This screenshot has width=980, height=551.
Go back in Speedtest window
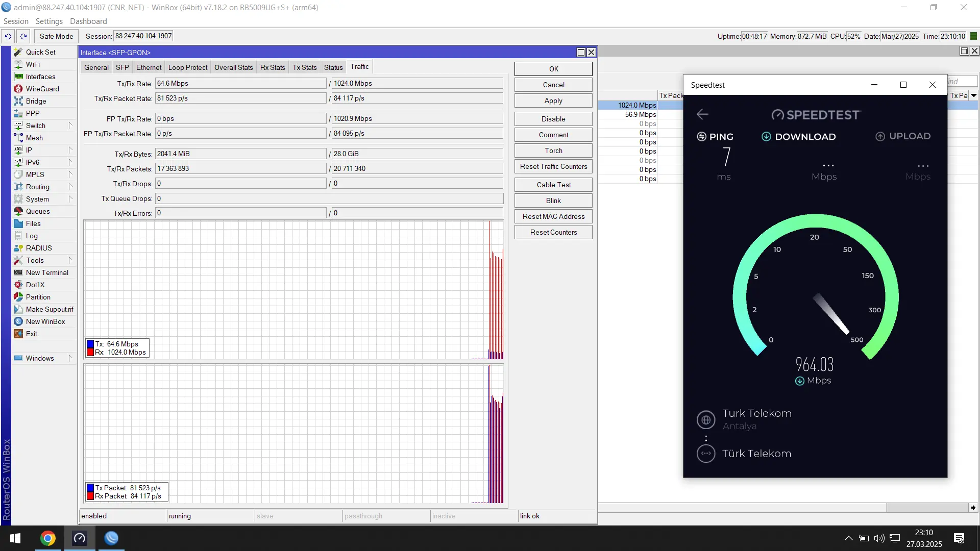[702, 114]
